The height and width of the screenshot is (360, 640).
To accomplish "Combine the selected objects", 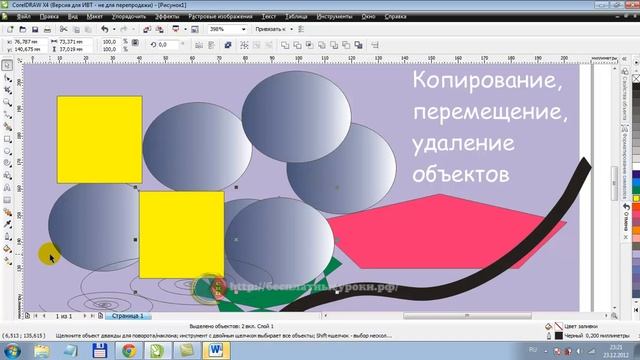I will pos(228,45).
